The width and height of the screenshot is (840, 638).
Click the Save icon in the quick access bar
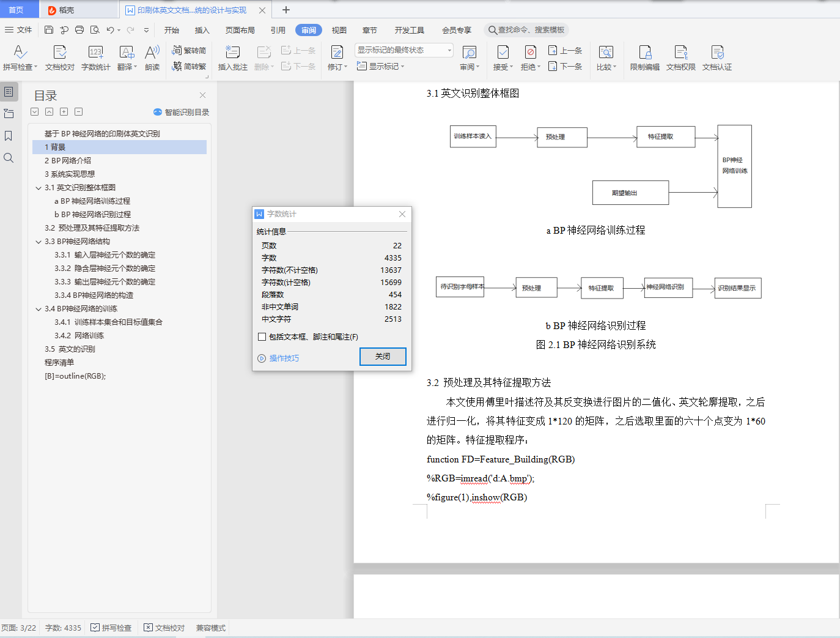[x=49, y=30]
